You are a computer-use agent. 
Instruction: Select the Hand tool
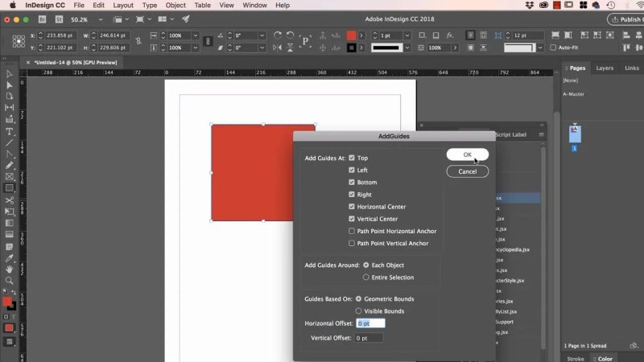9,269
